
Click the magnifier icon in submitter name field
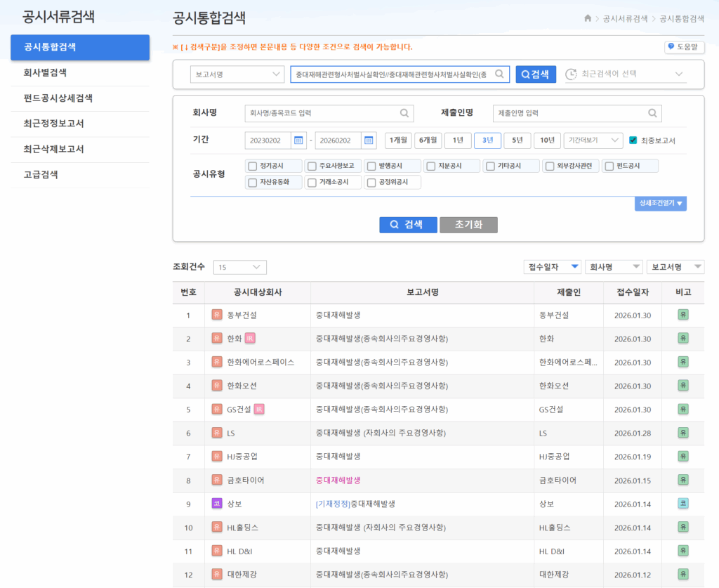[652, 112]
